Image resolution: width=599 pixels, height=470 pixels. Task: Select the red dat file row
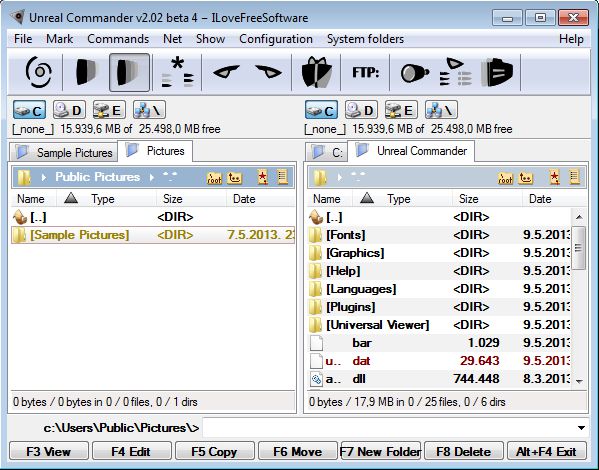pos(439,361)
